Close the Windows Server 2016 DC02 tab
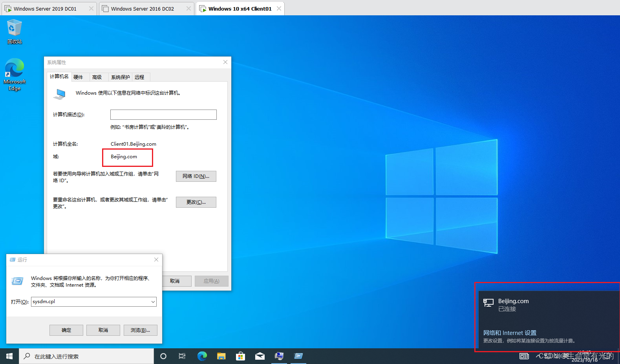The width and height of the screenshot is (620, 364). 188,9
